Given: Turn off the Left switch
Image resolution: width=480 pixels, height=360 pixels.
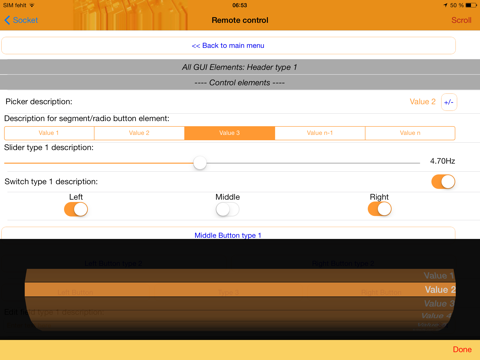Looking at the screenshot, I should (x=76, y=210).
